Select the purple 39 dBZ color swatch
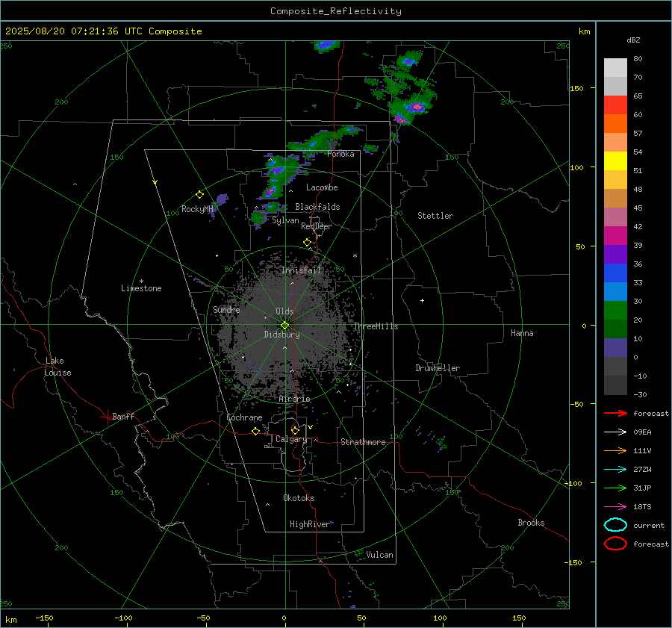The image size is (672, 628). click(615, 254)
